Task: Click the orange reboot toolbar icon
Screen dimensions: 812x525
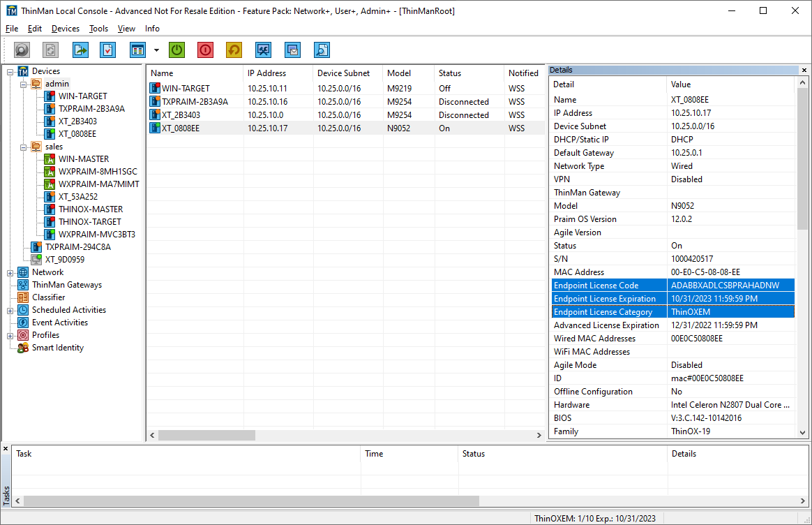Action: (x=234, y=50)
